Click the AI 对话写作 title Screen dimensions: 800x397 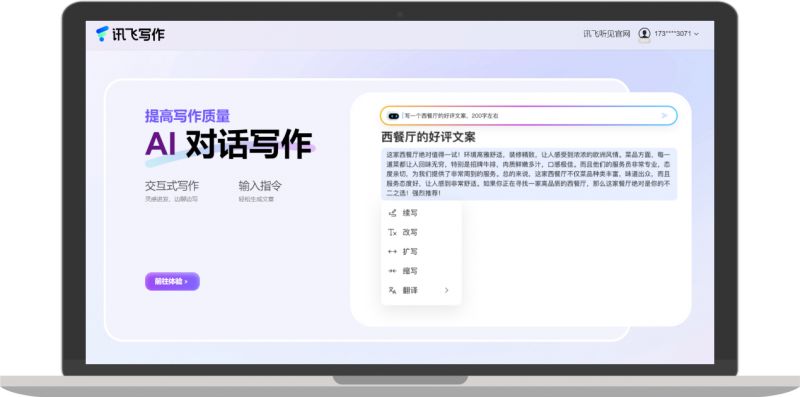(228, 144)
